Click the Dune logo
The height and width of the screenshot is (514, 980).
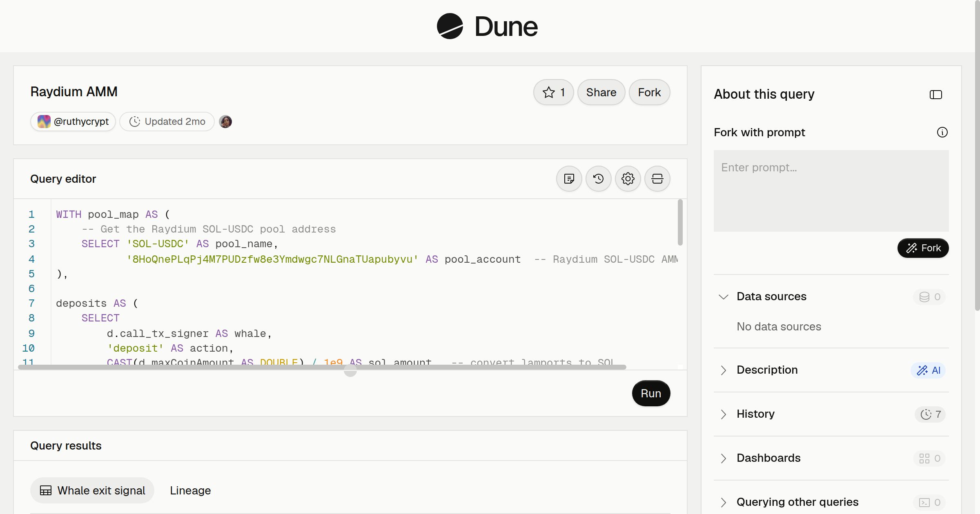click(x=487, y=26)
